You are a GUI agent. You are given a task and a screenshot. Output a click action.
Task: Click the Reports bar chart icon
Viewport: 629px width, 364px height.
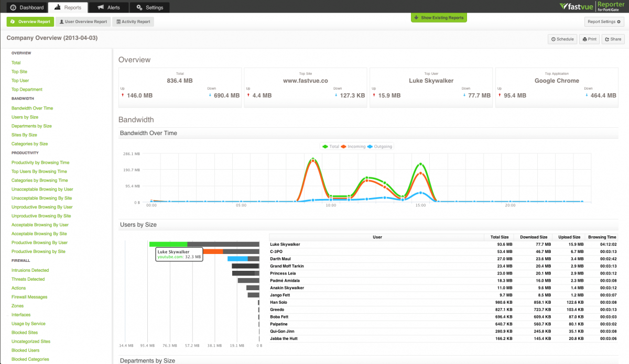[x=58, y=7]
